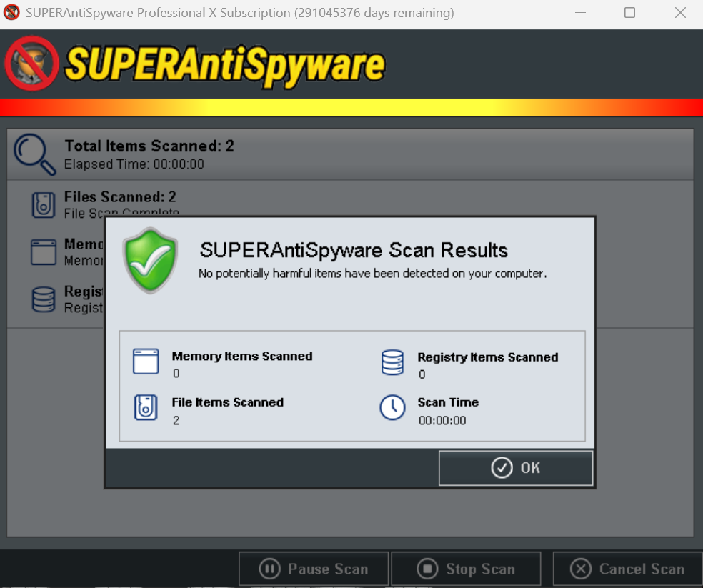
Task: Minimize the SUPERAntiSpyware window
Action: 580,13
